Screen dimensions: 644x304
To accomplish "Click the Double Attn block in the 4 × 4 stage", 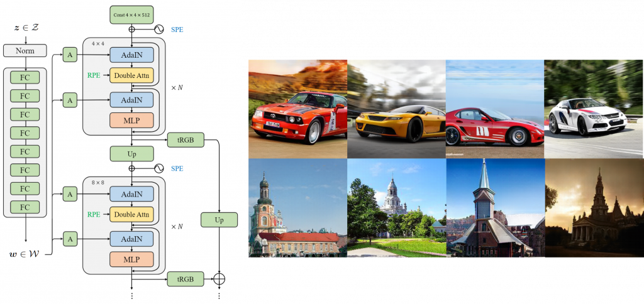I will [x=131, y=76].
